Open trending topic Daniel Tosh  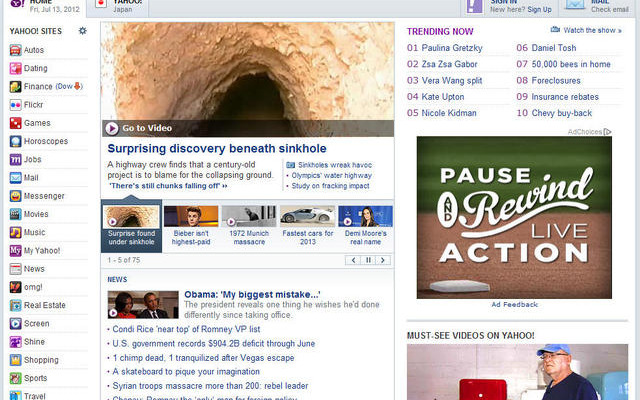click(554, 48)
